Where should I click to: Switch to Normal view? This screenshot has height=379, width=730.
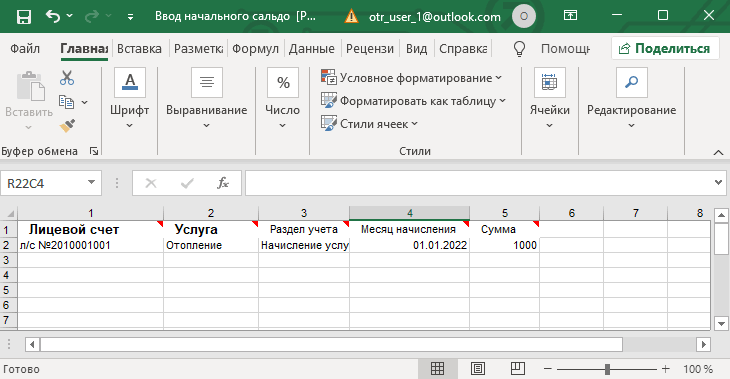[437, 369]
